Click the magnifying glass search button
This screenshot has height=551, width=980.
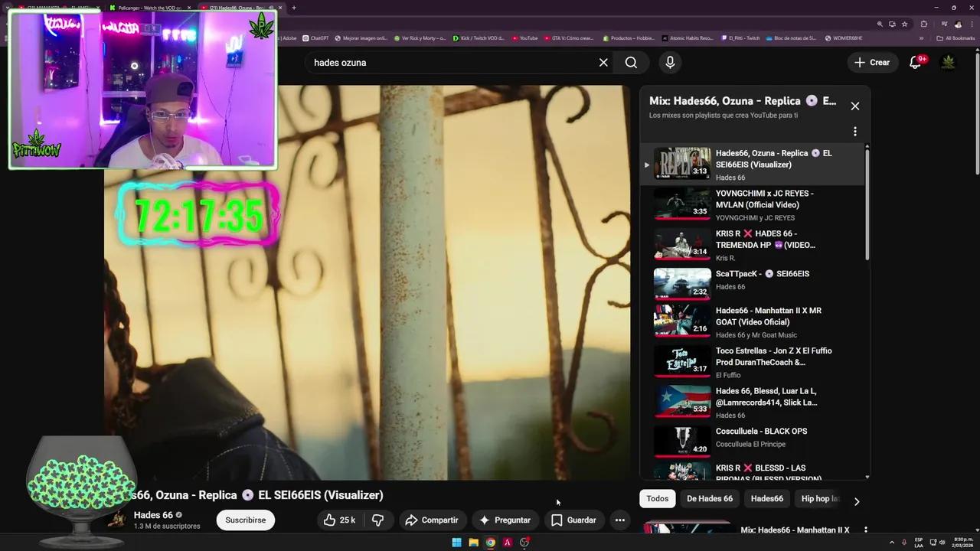631,63
